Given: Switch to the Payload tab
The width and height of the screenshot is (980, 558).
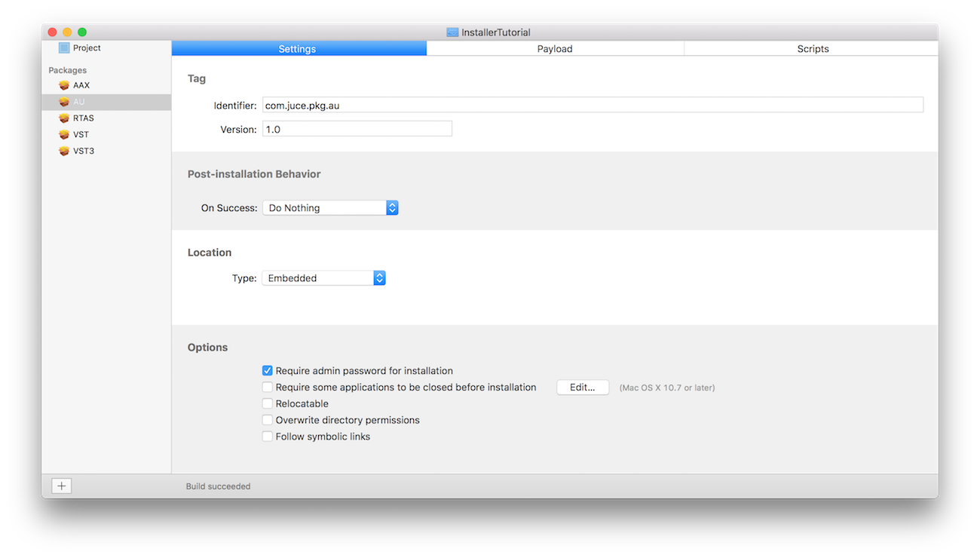Looking at the screenshot, I should click(x=555, y=49).
